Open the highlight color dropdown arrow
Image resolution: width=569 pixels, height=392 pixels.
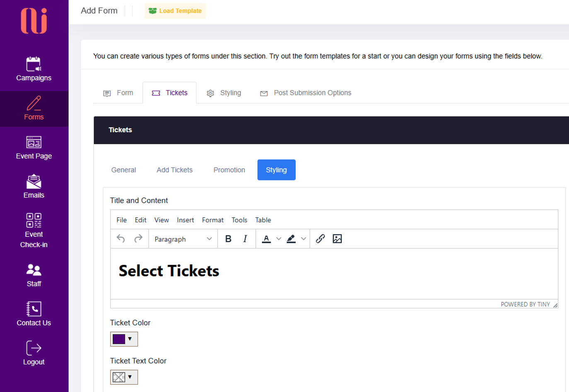coord(303,239)
